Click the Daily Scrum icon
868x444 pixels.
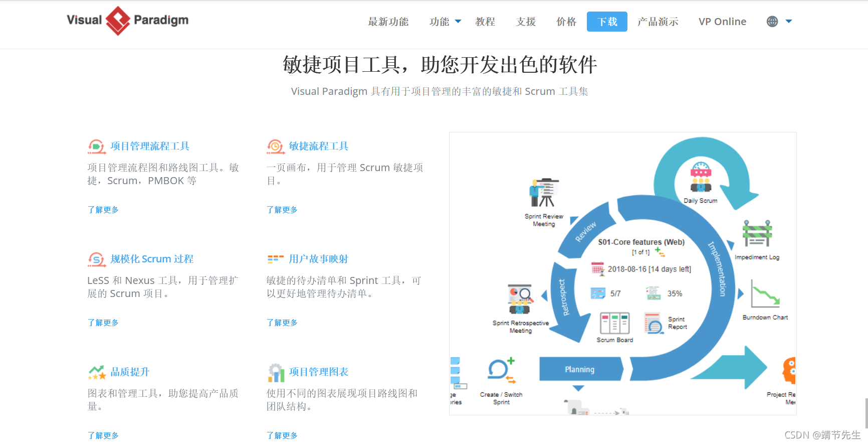pyautogui.click(x=701, y=177)
